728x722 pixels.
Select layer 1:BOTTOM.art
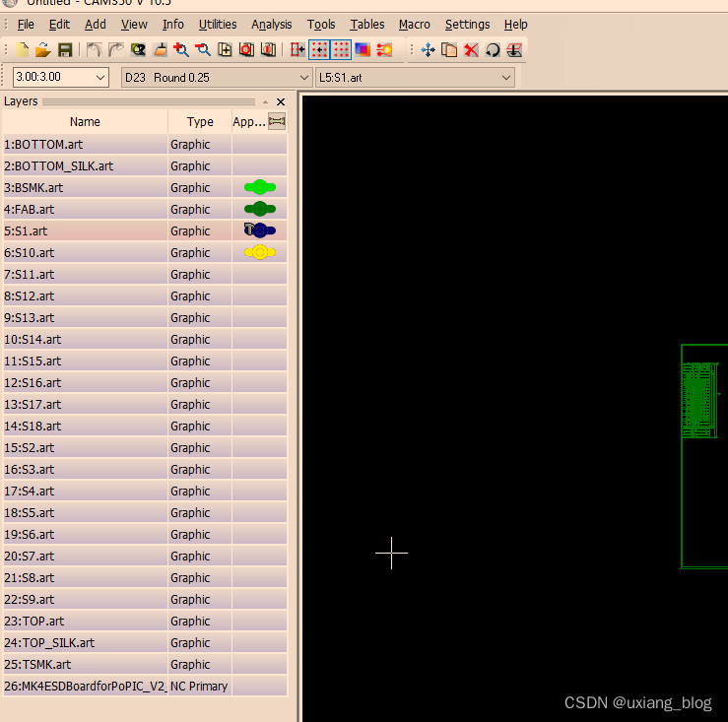[x=85, y=145]
